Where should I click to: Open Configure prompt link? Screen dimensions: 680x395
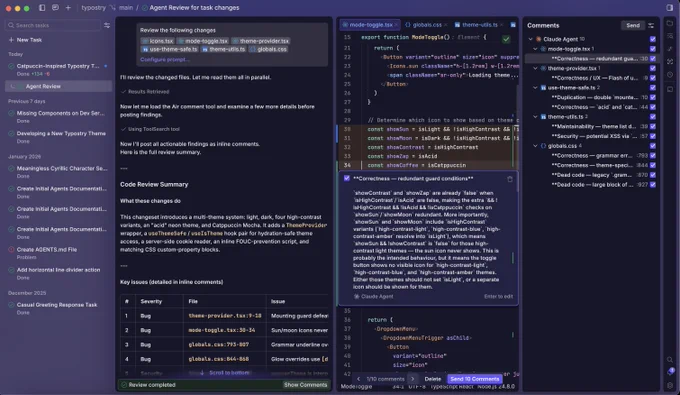click(164, 60)
